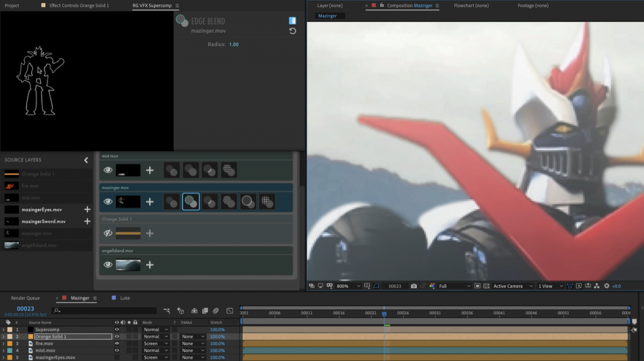Expand fire.mov layer properties in timeline
Image resolution: width=644 pixels, height=361 pixels.
pyautogui.click(x=3, y=344)
